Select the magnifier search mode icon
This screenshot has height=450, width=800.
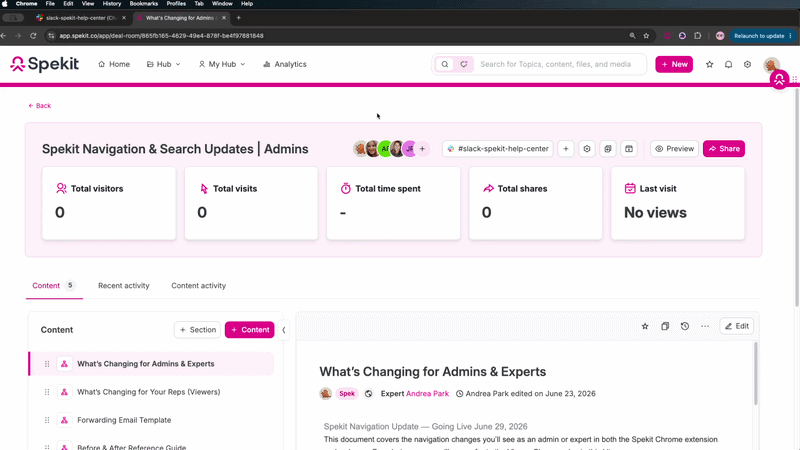pyautogui.click(x=445, y=64)
